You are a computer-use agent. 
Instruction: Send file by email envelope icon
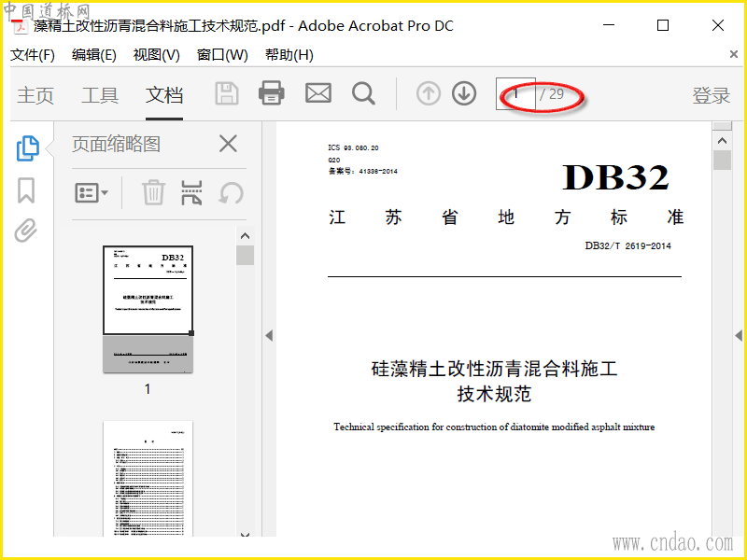[x=318, y=93]
